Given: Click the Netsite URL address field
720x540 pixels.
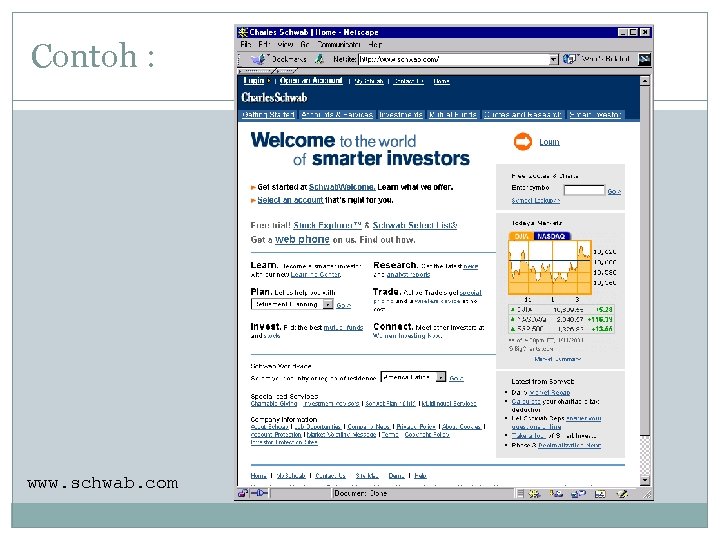Looking at the screenshot, I should [x=454, y=59].
